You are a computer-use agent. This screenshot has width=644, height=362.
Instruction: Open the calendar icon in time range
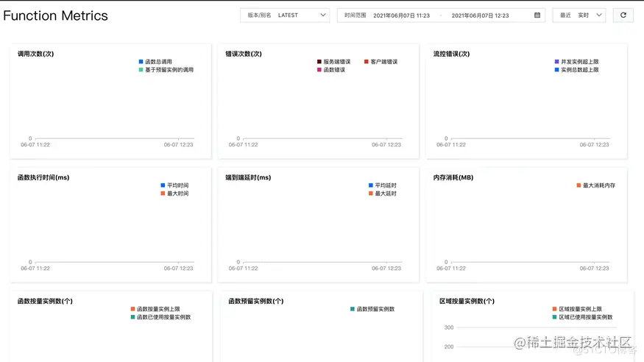pos(537,15)
